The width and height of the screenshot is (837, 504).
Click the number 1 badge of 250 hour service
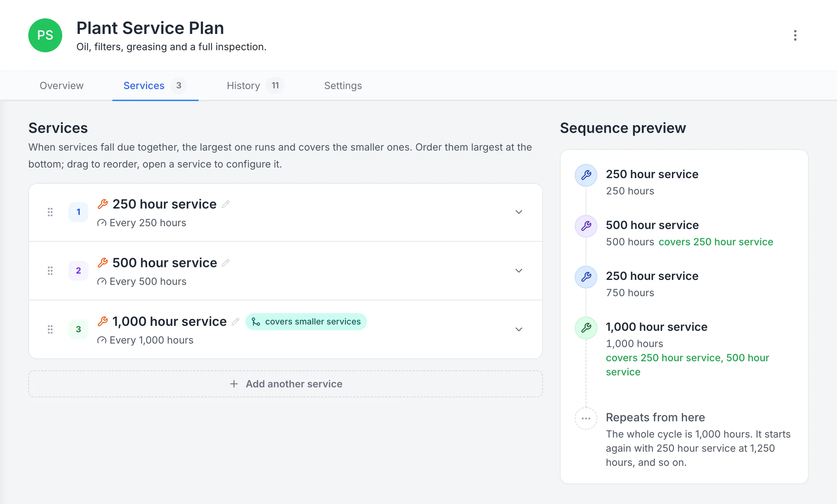(x=78, y=212)
